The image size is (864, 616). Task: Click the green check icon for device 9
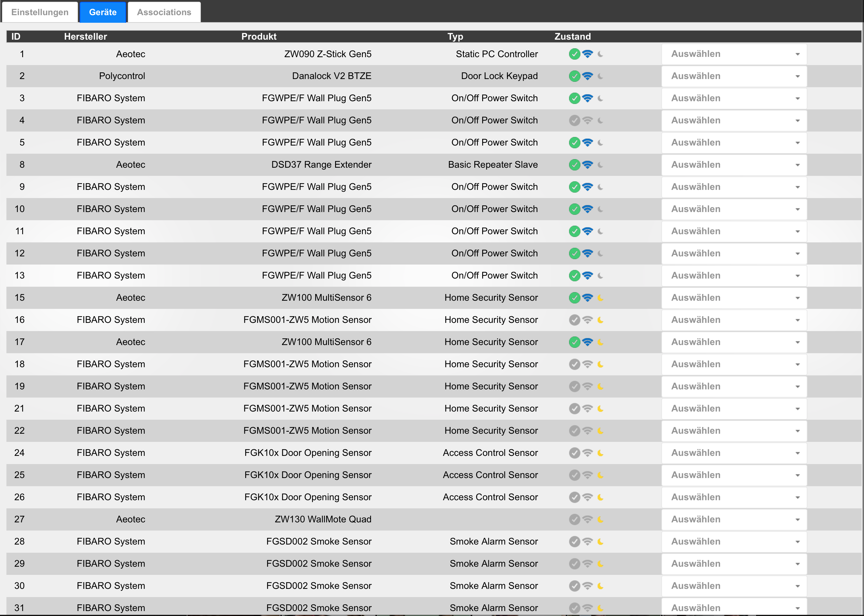pos(574,187)
